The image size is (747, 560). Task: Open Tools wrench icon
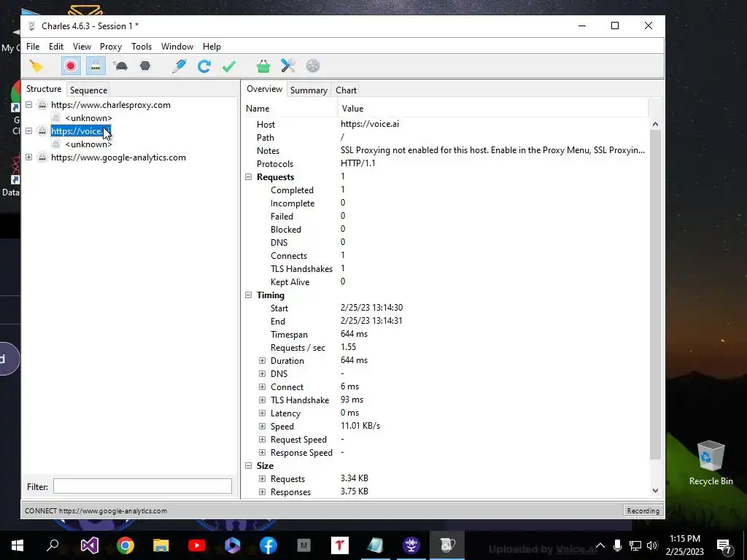tap(287, 66)
